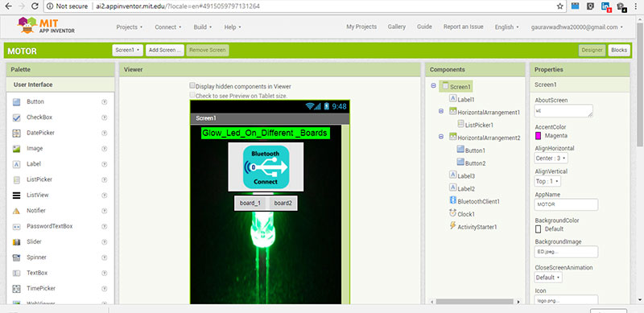Image resolution: width=644 pixels, height=313 pixels.
Task: Click the Button palette icon
Action: click(x=16, y=102)
